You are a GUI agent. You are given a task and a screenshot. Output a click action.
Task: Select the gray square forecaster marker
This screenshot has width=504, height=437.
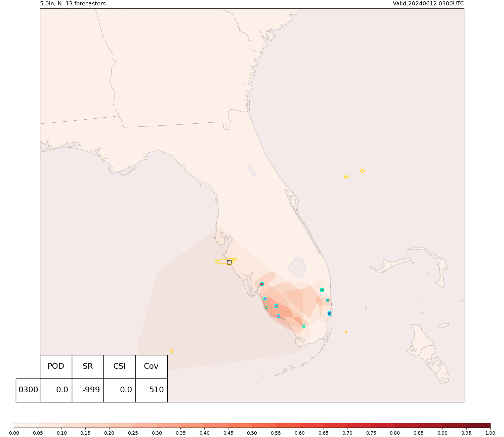[x=276, y=306]
